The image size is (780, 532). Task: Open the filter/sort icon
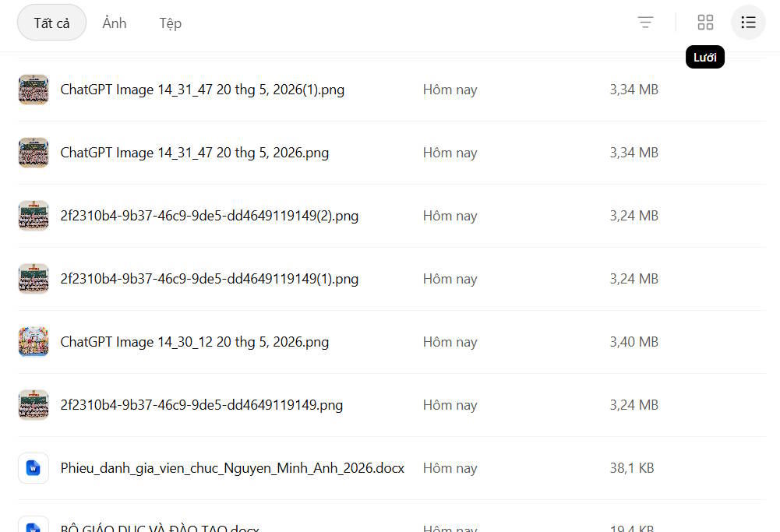pos(645,23)
